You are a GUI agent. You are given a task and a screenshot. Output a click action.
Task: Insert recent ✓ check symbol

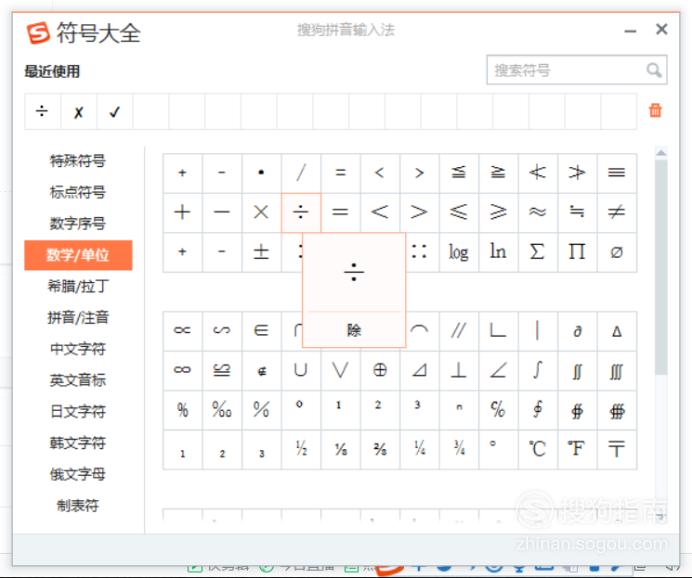coord(115,111)
